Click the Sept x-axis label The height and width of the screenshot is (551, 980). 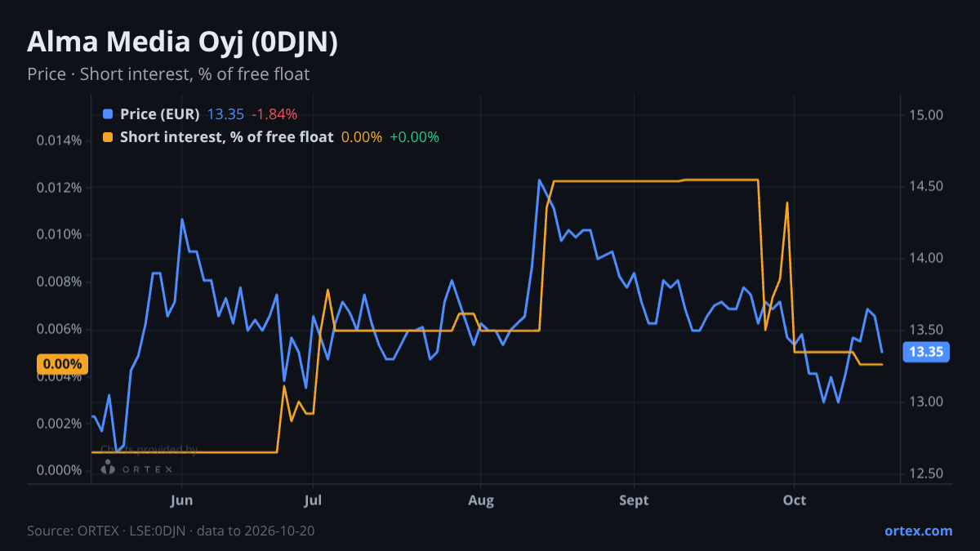point(634,500)
